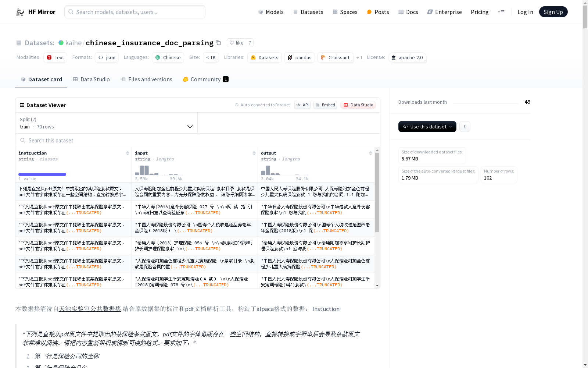
Task: Click the like heart button
Action: tap(236, 43)
